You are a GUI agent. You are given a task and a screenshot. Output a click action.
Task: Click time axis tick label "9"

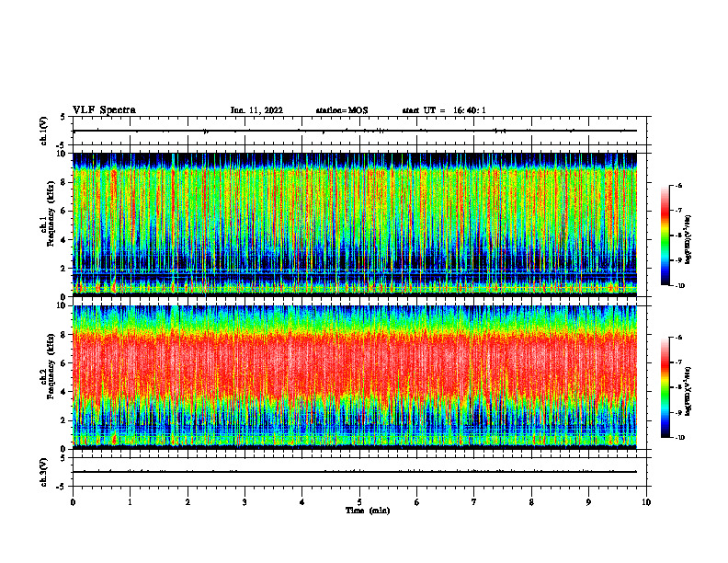(x=588, y=502)
